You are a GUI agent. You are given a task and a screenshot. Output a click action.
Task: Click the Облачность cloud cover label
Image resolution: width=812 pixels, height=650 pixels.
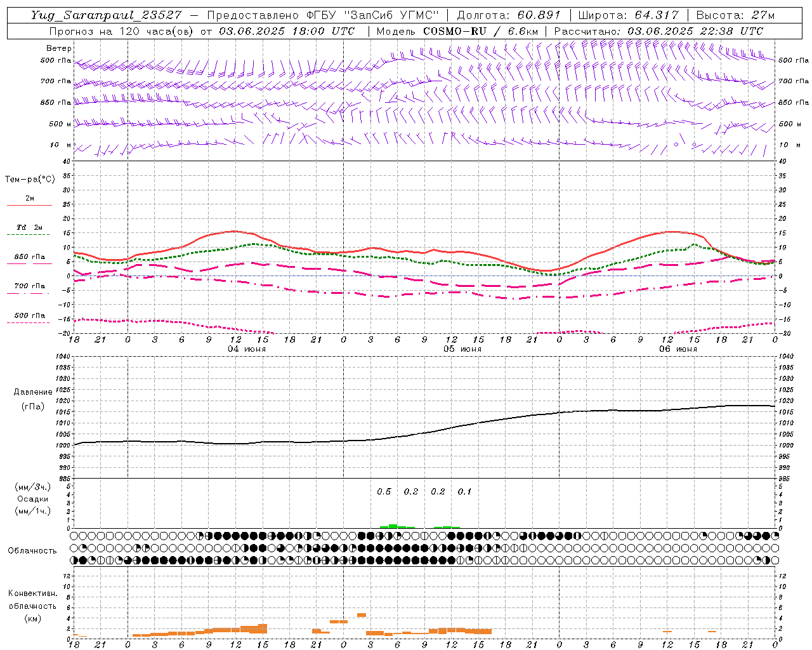[x=32, y=551]
